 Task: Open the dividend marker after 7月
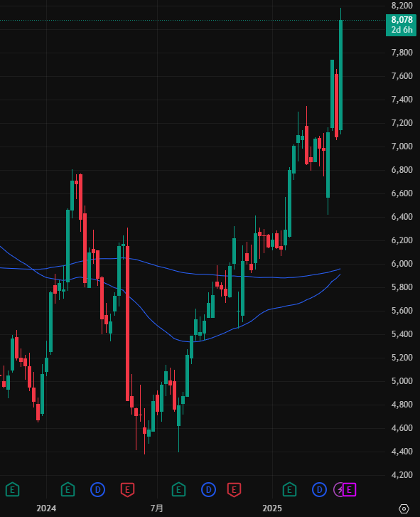(x=208, y=490)
